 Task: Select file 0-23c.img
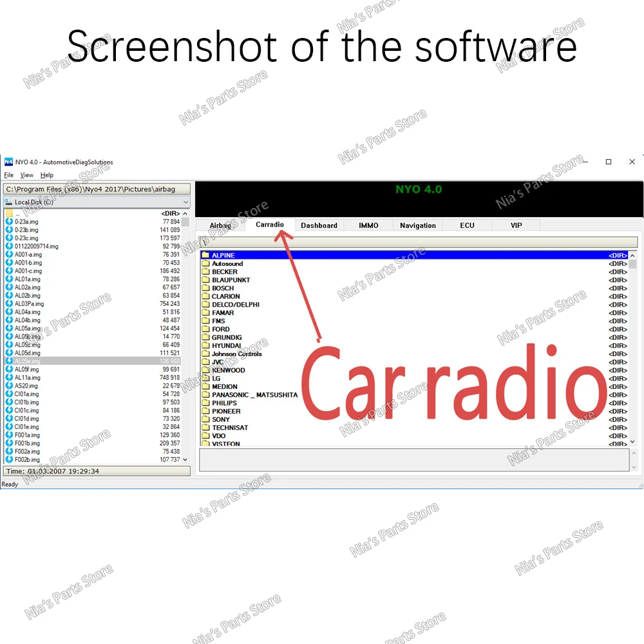[x=93, y=238]
